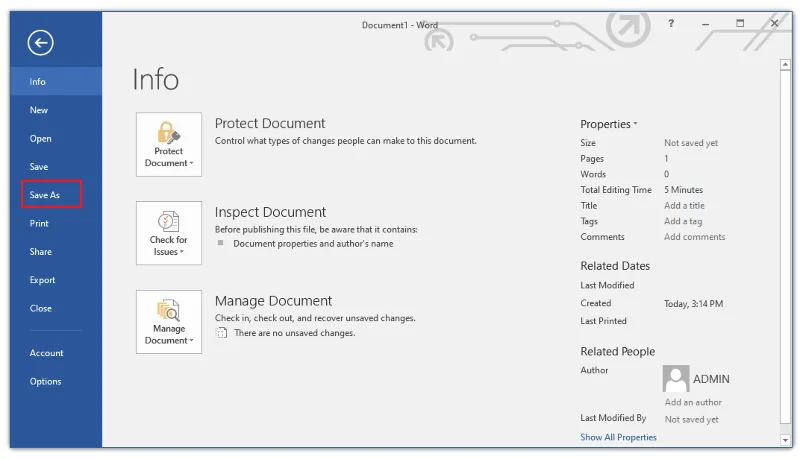Click the Protect Document lock icon button

(x=169, y=144)
